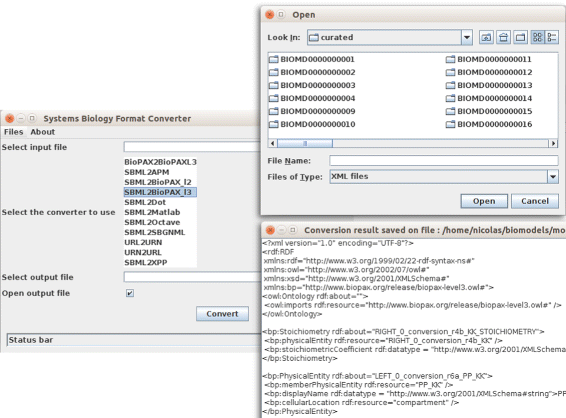
Task: Switch to List view icon in Open dialog
Action: point(537,37)
